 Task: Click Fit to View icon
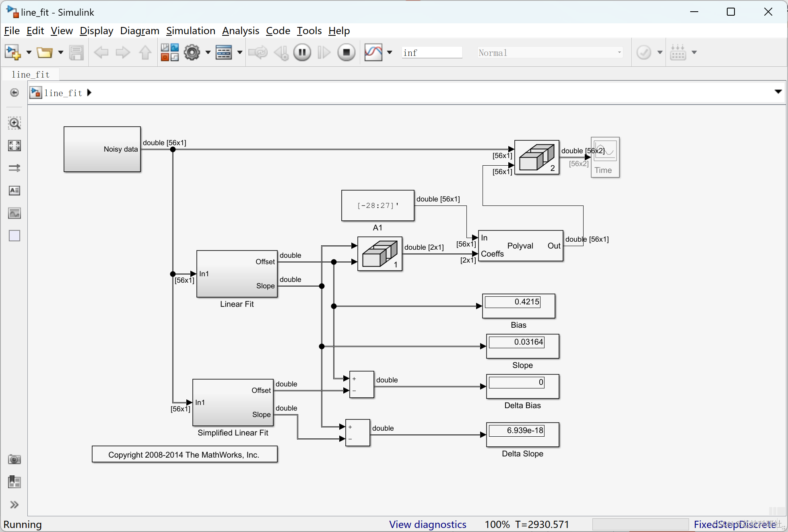tap(14, 146)
